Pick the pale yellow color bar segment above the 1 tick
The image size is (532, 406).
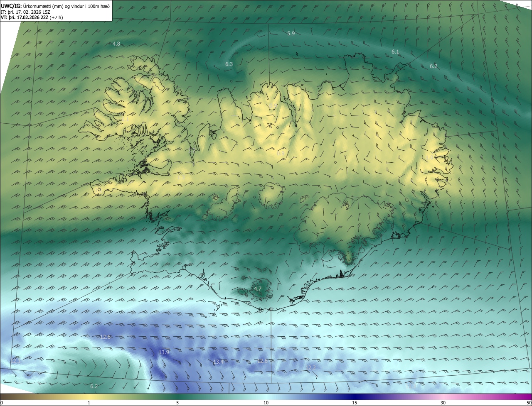[x=89, y=396]
